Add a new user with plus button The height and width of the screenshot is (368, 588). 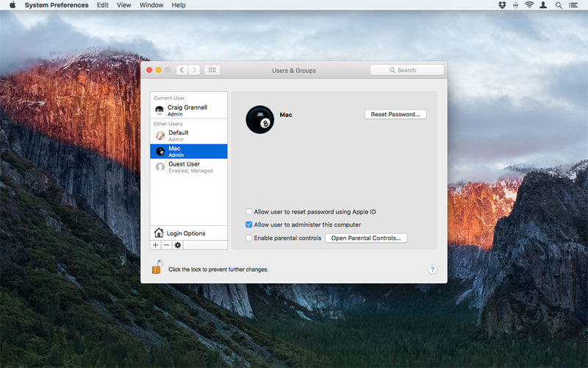tap(155, 245)
